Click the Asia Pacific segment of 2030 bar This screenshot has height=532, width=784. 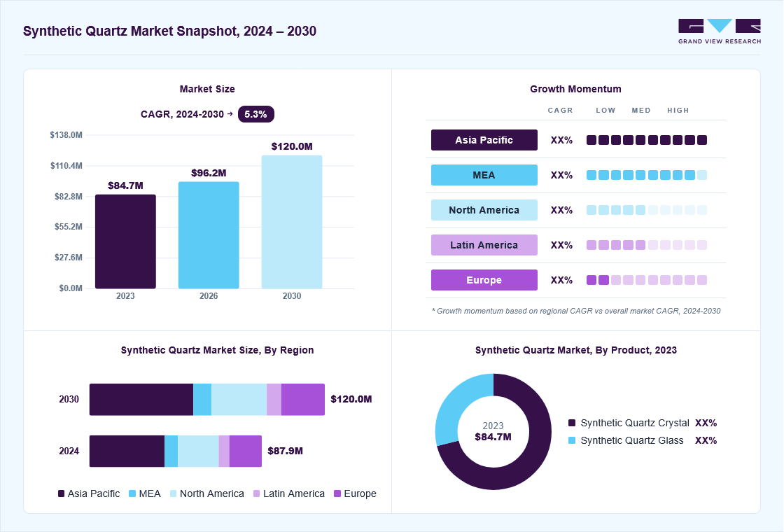(141, 400)
